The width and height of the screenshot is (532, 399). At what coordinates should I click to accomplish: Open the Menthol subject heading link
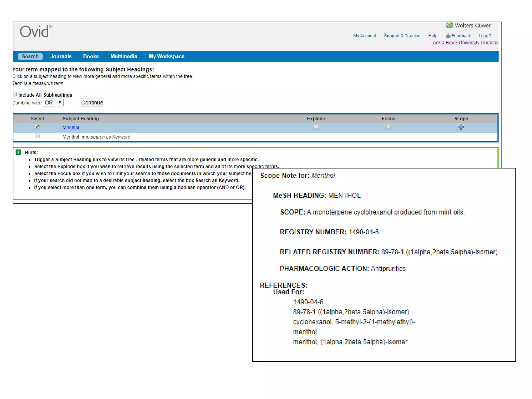pyautogui.click(x=71, y=128)
